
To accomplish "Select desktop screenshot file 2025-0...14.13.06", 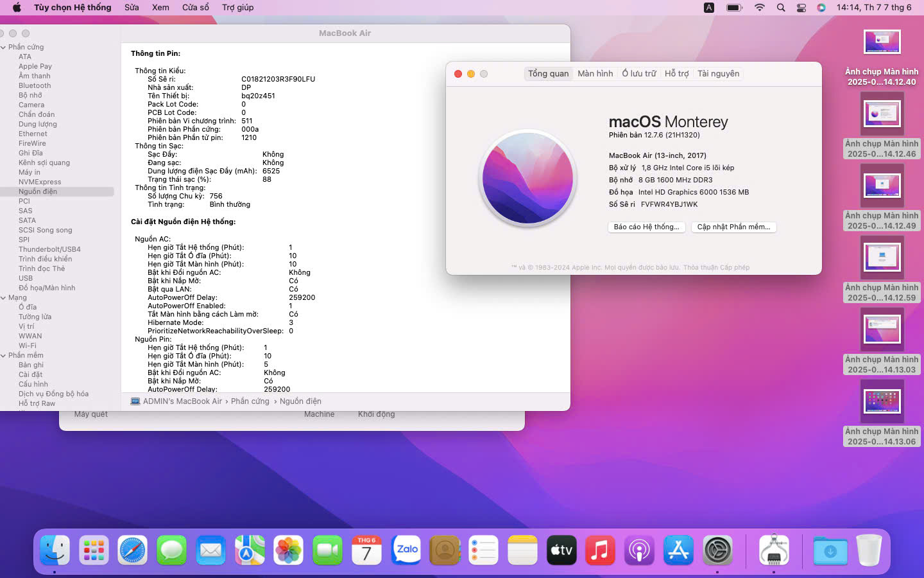I will 882,412.
